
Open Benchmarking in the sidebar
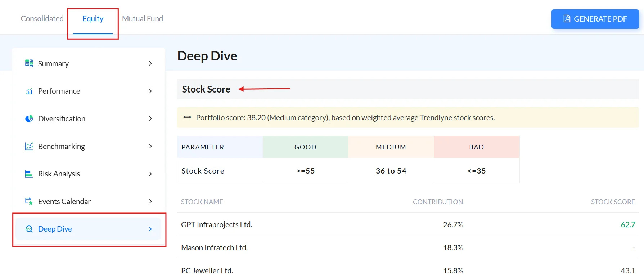click(x=89, y=146)
